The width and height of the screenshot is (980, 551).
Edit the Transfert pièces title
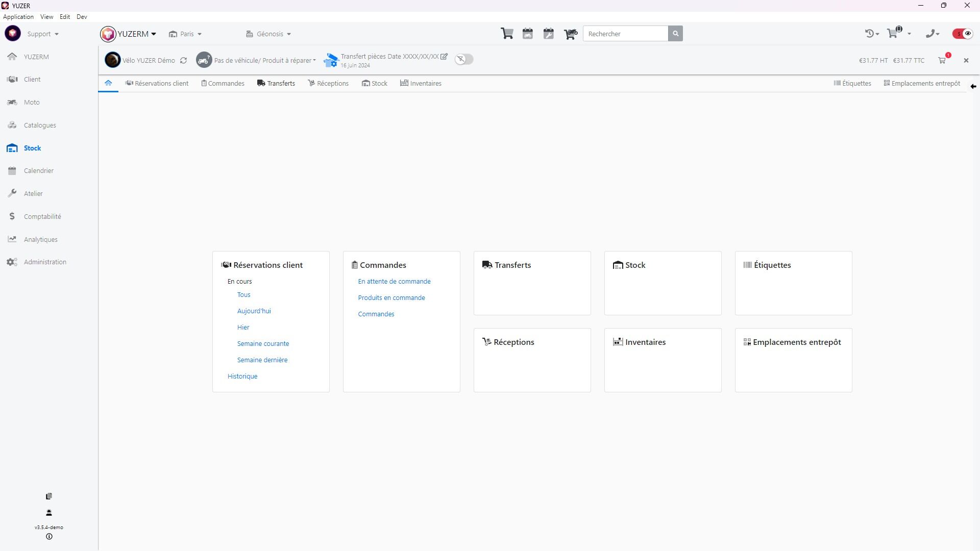(444, 57)
